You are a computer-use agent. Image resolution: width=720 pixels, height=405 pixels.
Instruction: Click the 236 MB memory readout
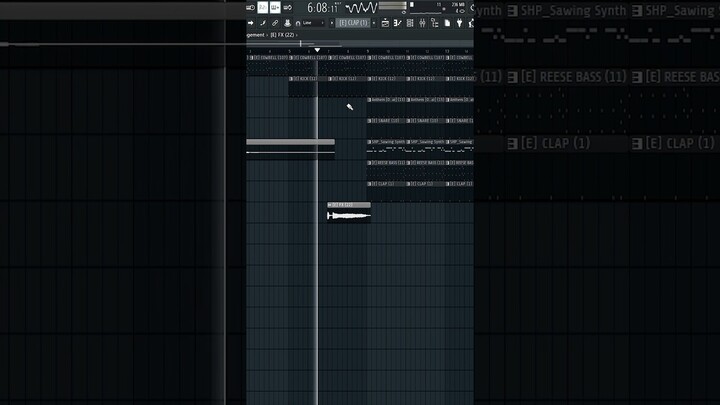click(457, 5)
